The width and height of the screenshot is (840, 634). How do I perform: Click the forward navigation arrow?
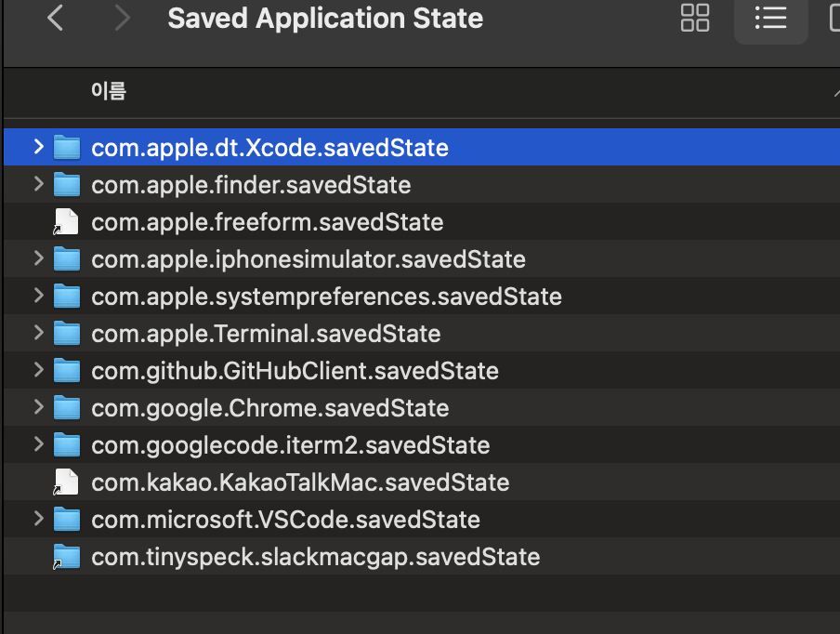122,19
